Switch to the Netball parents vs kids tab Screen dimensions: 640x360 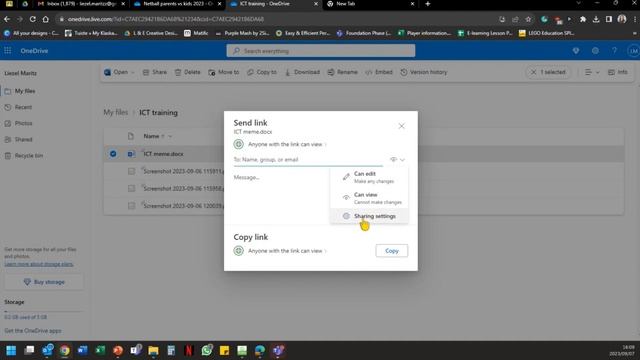[179, 4]
